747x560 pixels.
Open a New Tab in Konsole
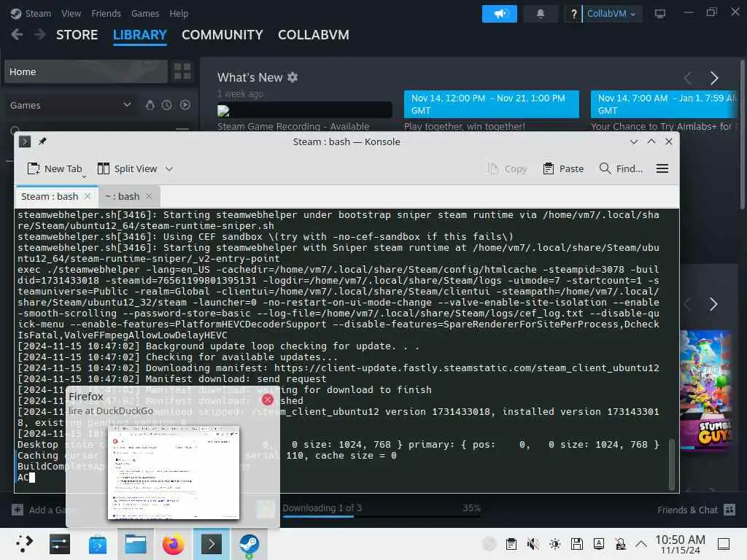(x=54, y=168)
